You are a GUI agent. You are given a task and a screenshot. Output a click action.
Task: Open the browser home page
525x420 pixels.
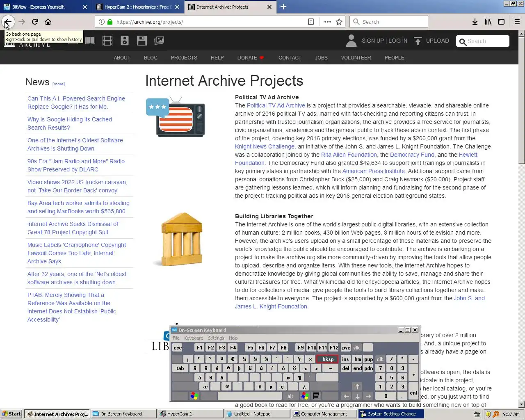click(x=48, y=22)
